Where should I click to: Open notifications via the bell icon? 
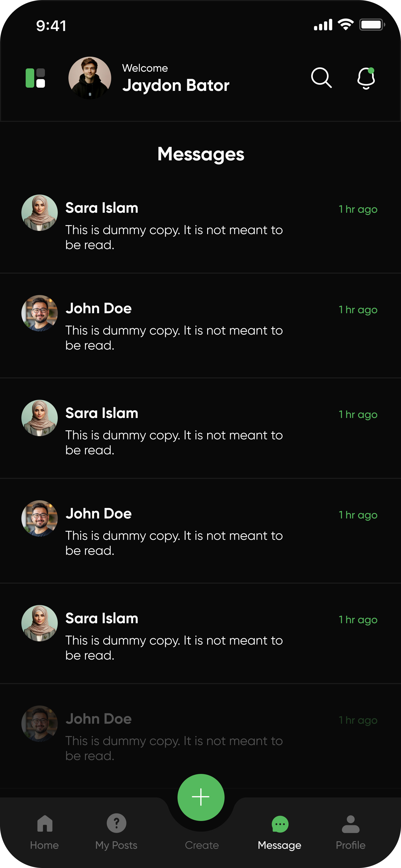point(366,78)
